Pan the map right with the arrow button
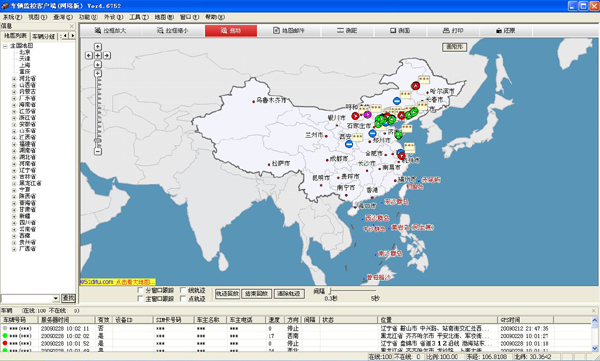This screenshot has height=361, width=600. tap(107, 56)
